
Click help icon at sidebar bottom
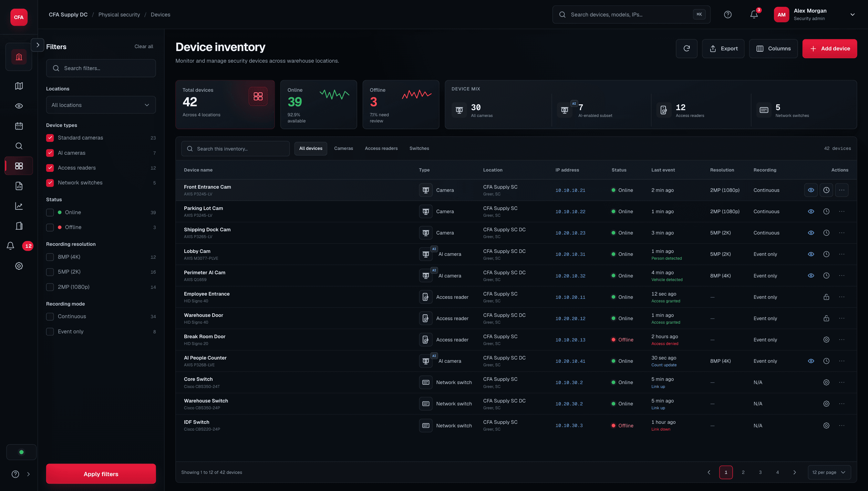(x=15, y=474)
